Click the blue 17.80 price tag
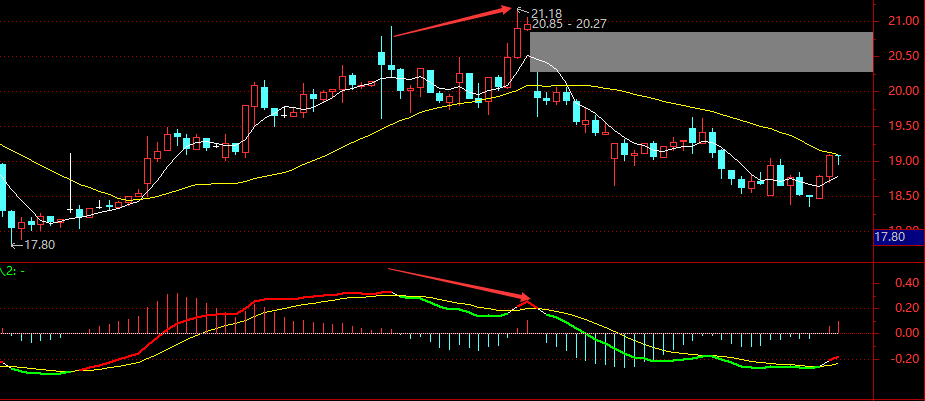925x401 pixels. point(890,237)
